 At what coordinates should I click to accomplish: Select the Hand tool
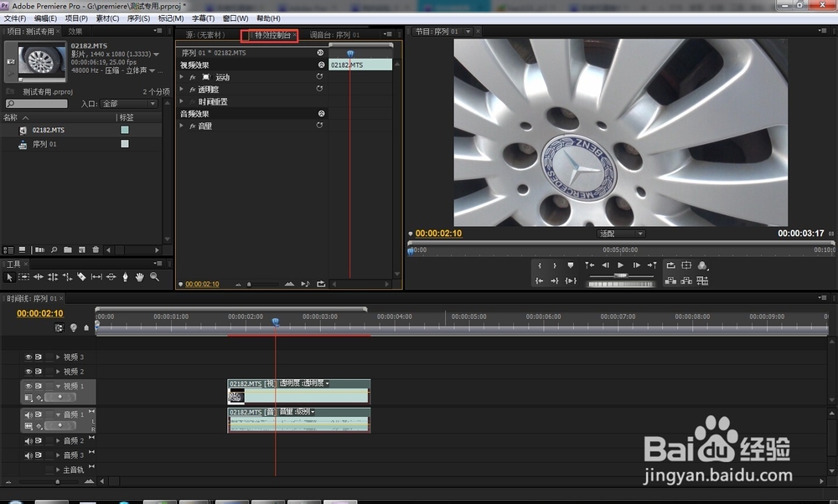click(139, 277)
